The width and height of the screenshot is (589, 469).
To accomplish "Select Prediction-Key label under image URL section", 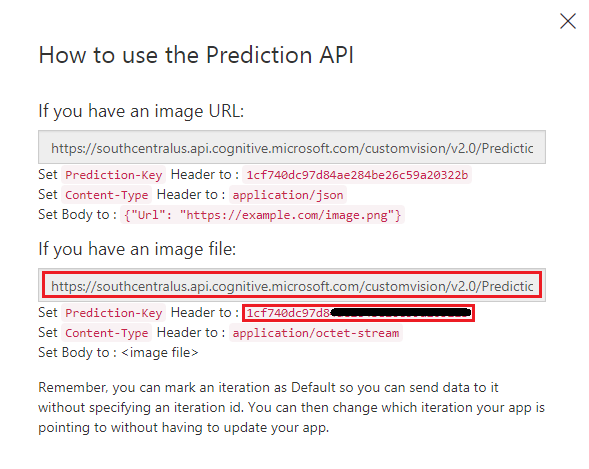I will [x=113, y=175].
